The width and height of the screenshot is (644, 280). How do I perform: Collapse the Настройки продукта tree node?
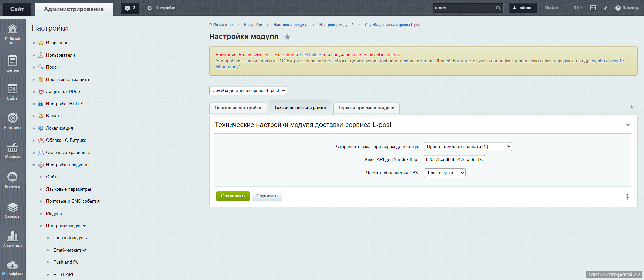pyautogui.click(x=34, y=165)
